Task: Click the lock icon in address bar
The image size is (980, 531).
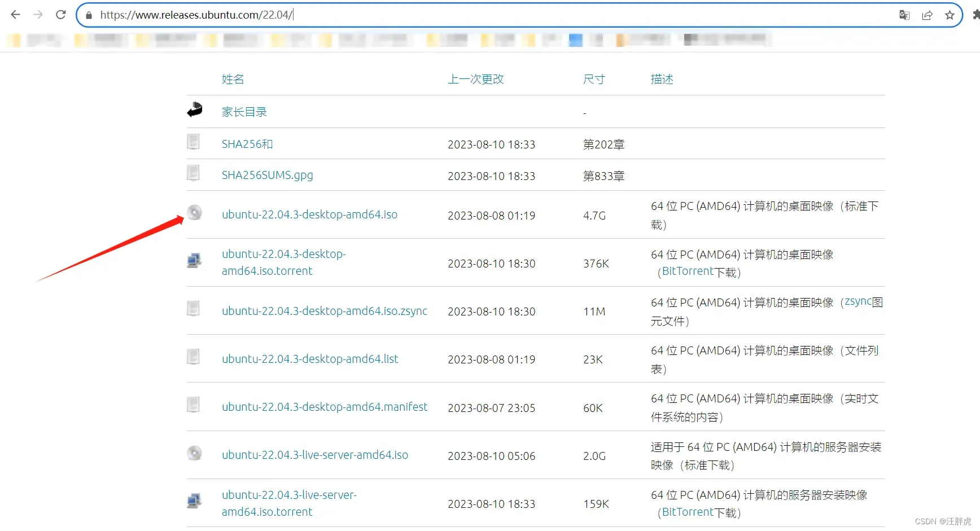Action: pos(89,15)
